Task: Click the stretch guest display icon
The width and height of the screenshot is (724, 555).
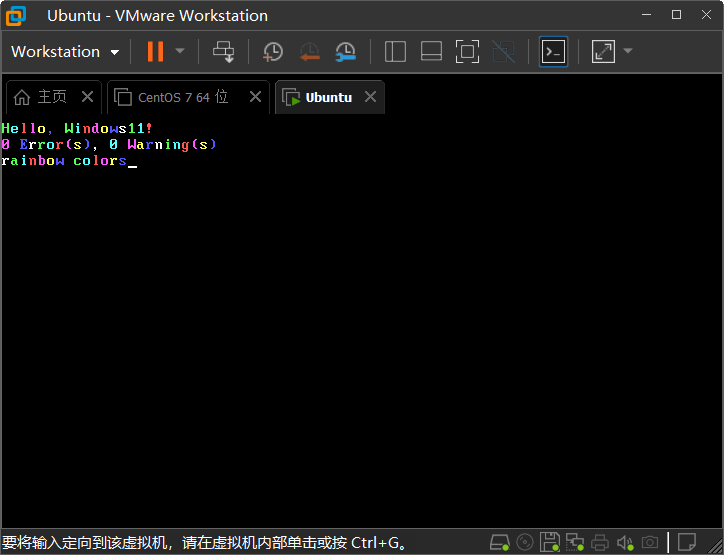Action: [x=603, y=51]
